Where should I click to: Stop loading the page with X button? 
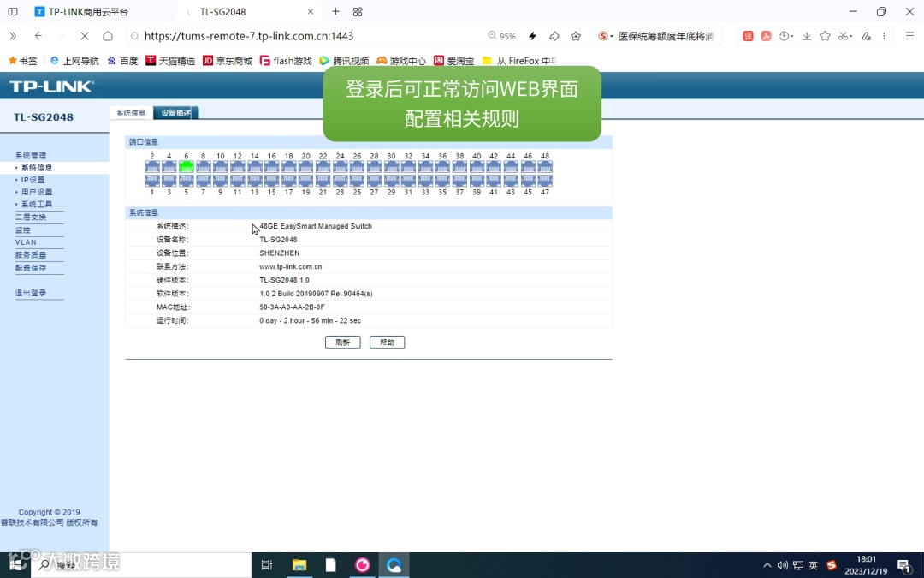pyautogui.click(x=84, y=36)
